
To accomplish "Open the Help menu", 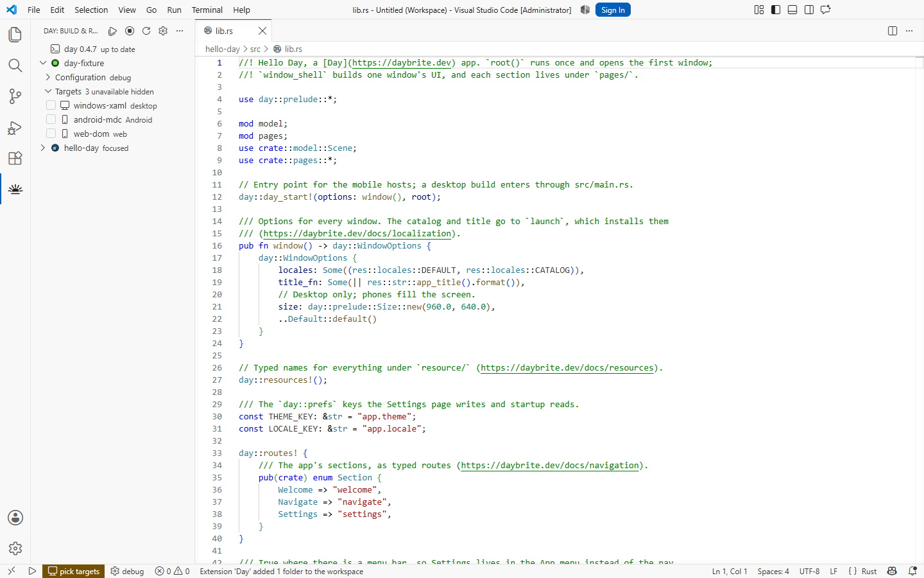I will click(242, 10).
